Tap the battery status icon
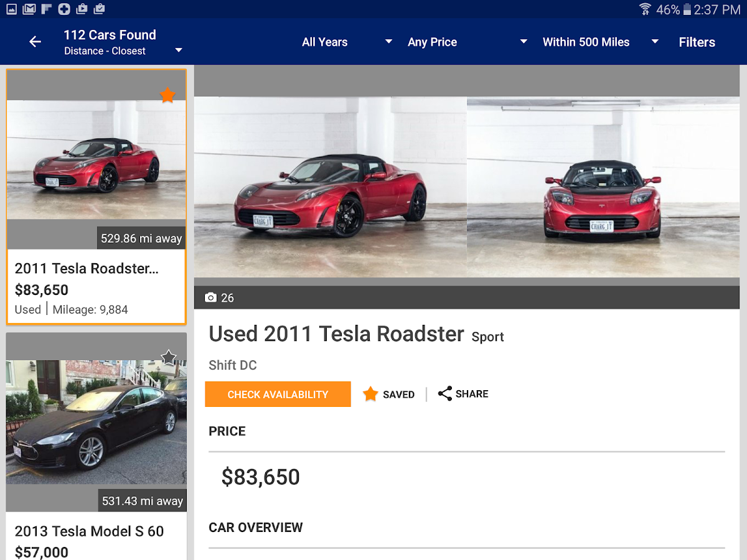 687,9
